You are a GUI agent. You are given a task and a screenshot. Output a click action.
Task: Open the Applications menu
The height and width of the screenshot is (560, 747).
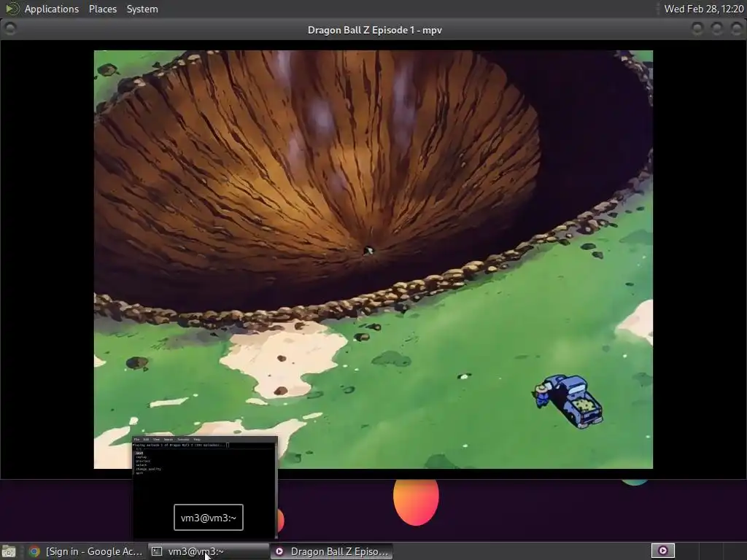click(x=52, y=9)
